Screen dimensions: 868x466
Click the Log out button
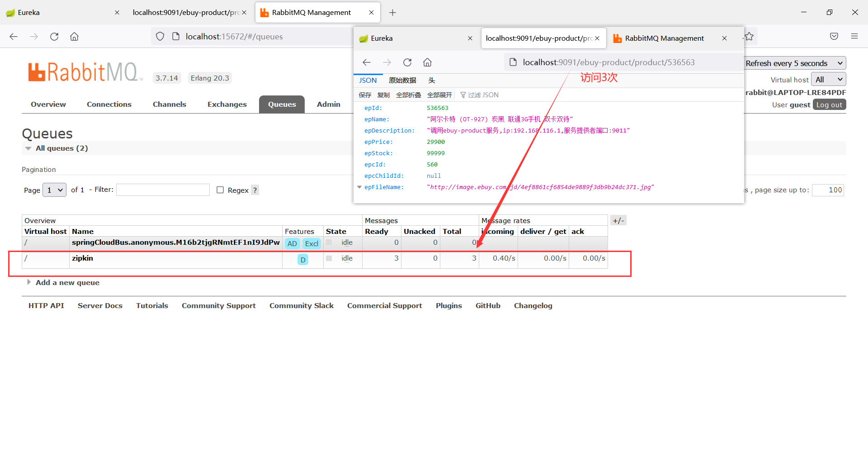tap(829, 105)
